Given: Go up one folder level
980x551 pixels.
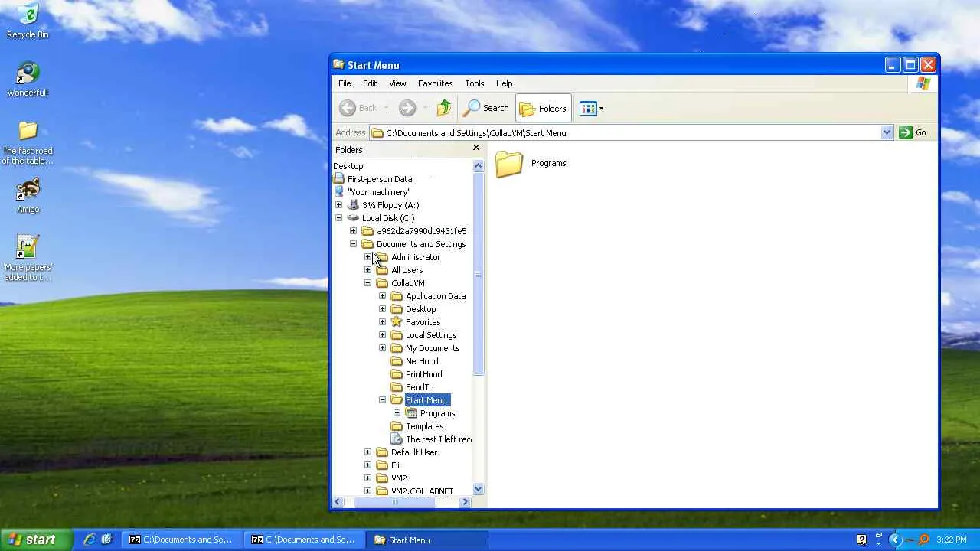Looking at the screenshot, I should coord(444,109).
